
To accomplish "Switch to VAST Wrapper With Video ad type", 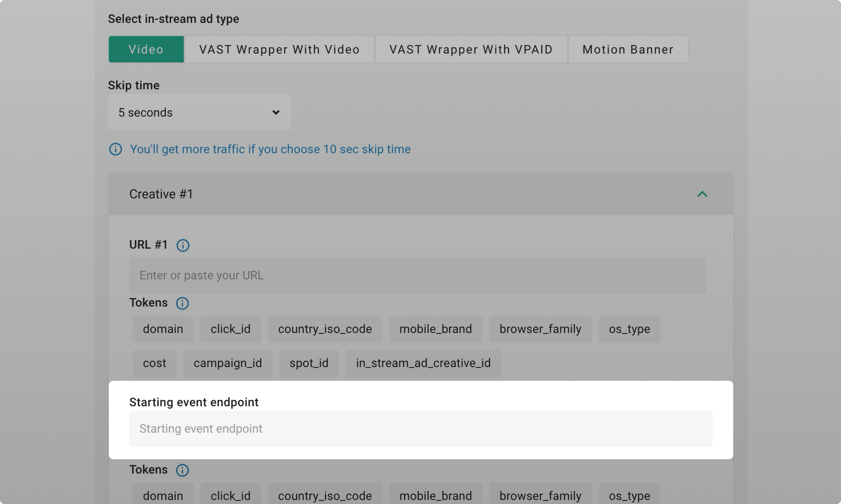I will 279,49.
